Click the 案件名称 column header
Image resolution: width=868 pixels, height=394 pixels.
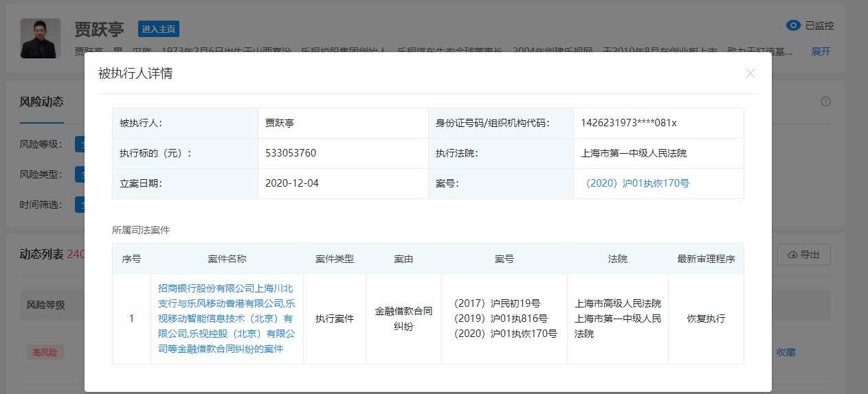[227, 259]
